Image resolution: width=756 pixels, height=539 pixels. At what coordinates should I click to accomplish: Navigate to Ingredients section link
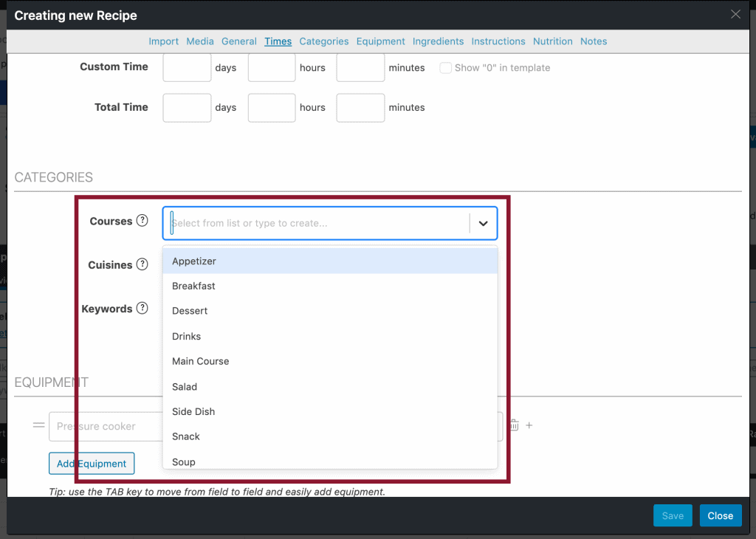tap(439, 41)
